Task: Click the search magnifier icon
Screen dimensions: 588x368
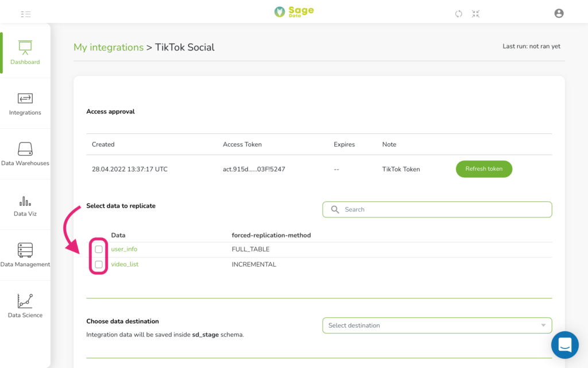Action: click(335, 209)
